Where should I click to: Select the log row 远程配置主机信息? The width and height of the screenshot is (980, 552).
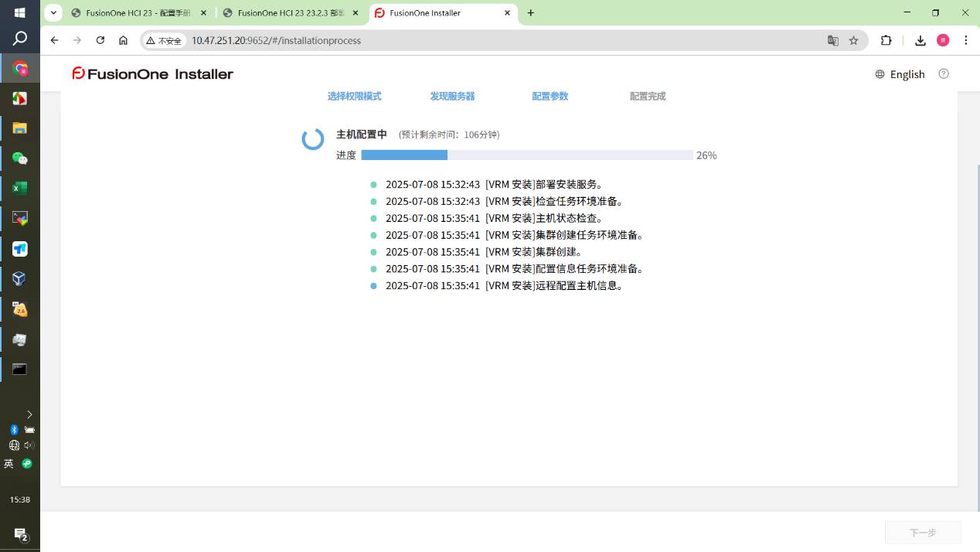click(497, 286)
